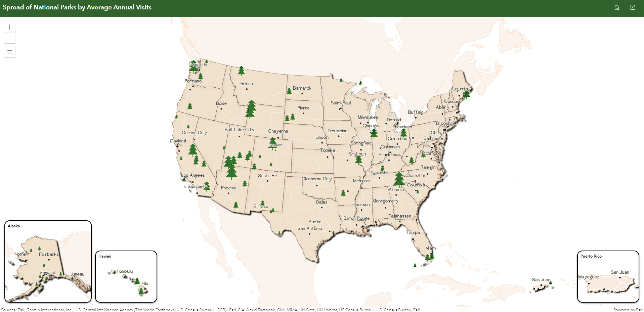Image resolution: width=644 pixels, height=312 pixels.
Task: Select the park tree near San Diego
Action: coord(207,186)
